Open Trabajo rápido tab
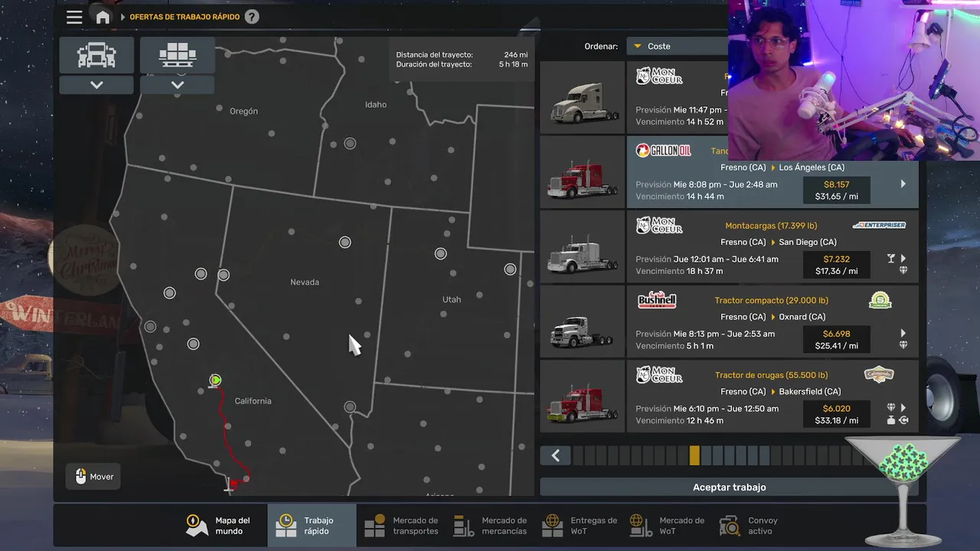Image resolution: width=980 pixels, height=551 pixels. point(312,526)
